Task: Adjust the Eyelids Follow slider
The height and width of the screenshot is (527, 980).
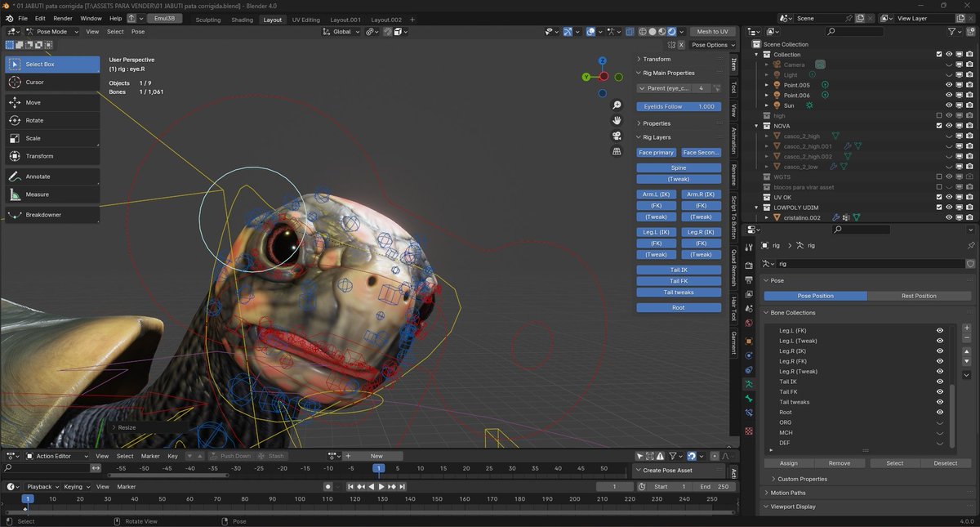Action: tap(679, 106)
